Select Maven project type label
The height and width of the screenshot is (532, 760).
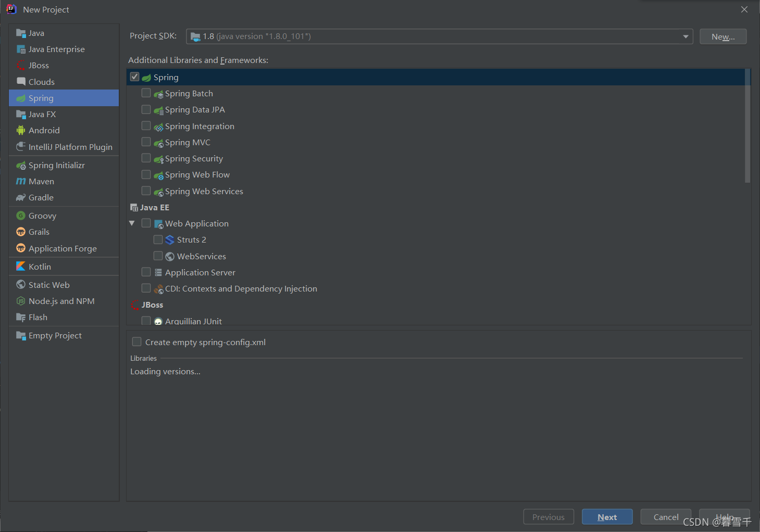pos(42,181)
